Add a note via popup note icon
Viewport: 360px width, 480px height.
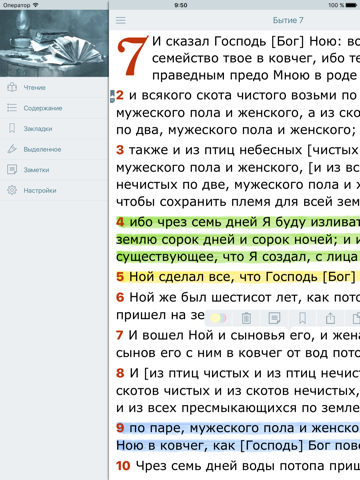click(274, 318)
